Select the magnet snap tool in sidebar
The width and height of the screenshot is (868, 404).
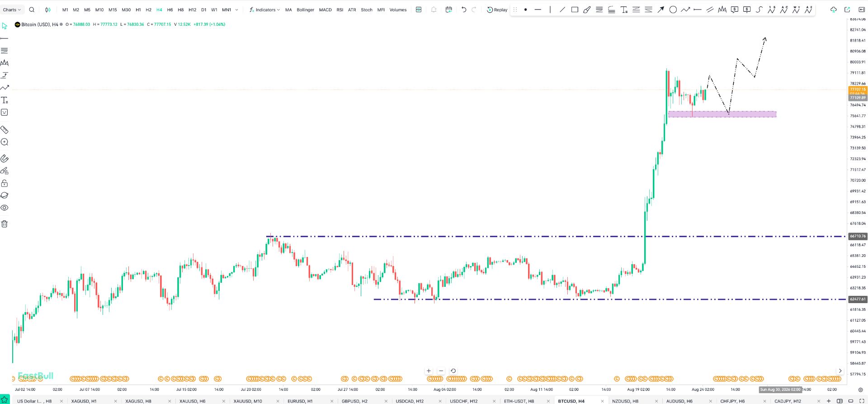tap(5, 158)
